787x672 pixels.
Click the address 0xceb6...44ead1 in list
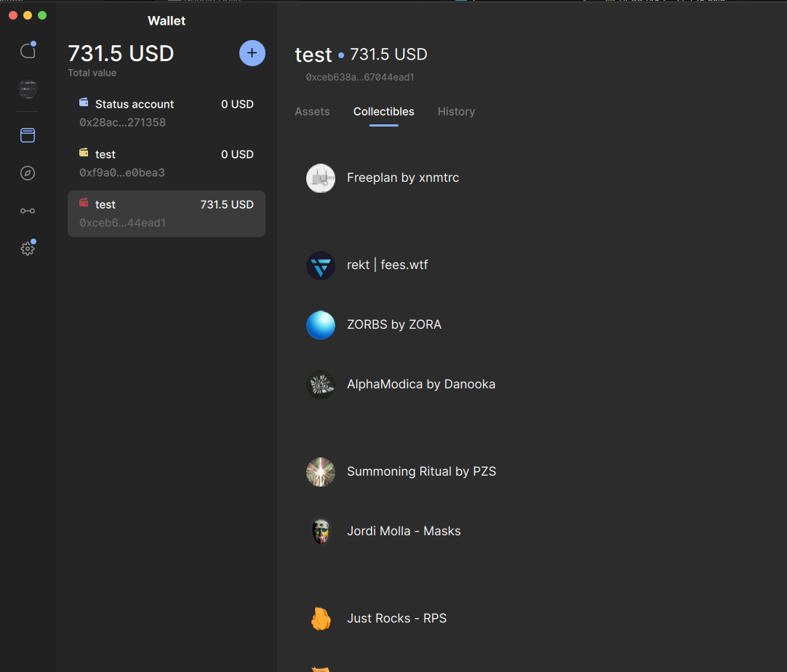[x=122, y=223]
